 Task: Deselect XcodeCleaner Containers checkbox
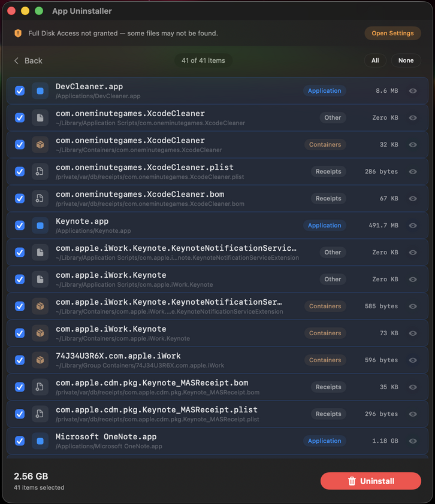click(20, 145)
